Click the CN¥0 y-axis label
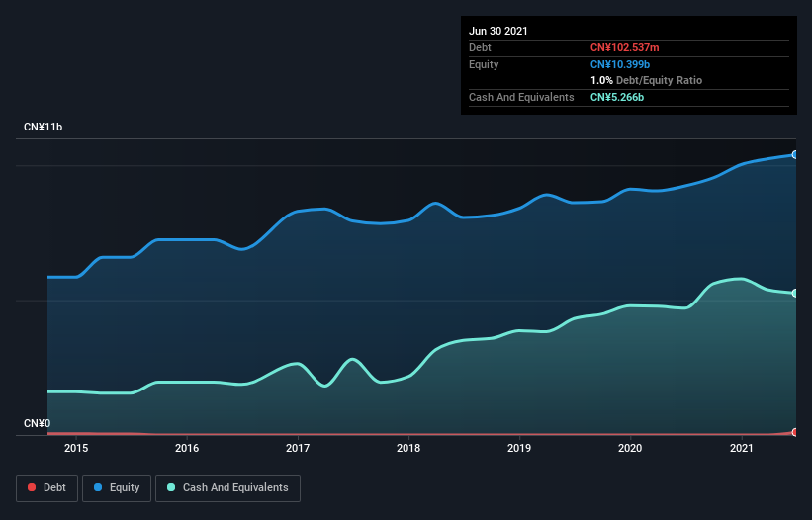Viewport: 812px width, 520px height. coord(38,424)
